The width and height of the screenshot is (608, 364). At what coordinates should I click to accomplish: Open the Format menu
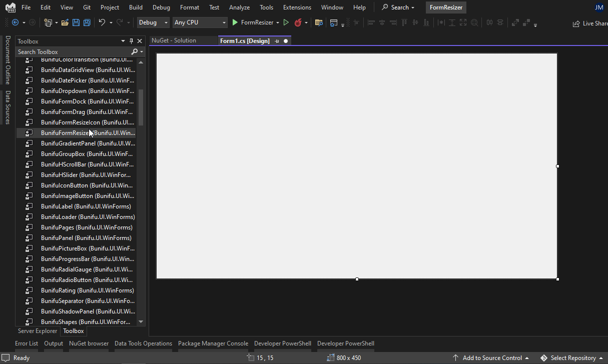[190, 7]
